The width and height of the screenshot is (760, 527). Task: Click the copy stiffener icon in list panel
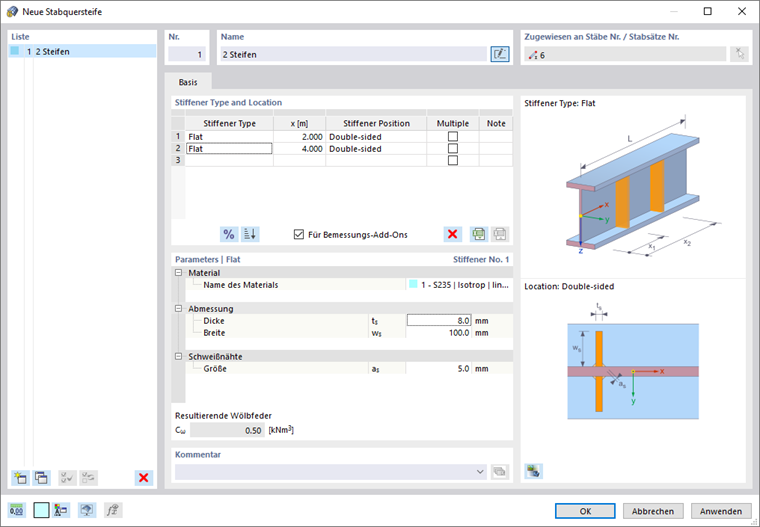click(x=41, y=478)
